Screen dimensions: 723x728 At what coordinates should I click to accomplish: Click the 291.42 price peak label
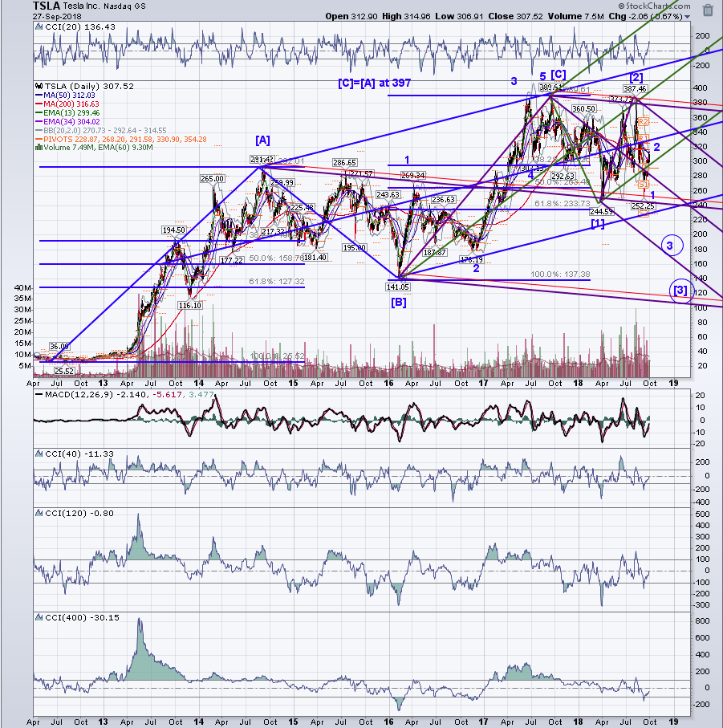click(x=262, y=160)
